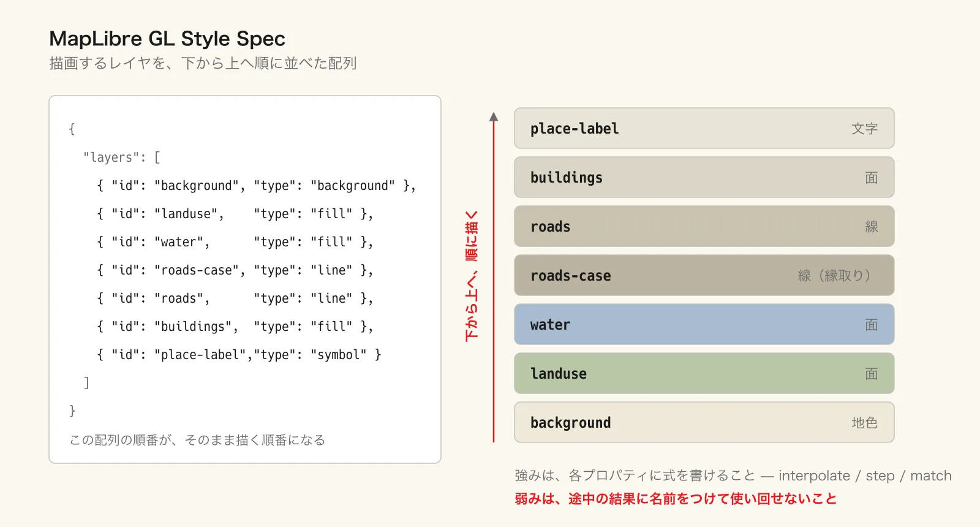
Task: Click the code line with id "water"
Action: click(235, 242)
